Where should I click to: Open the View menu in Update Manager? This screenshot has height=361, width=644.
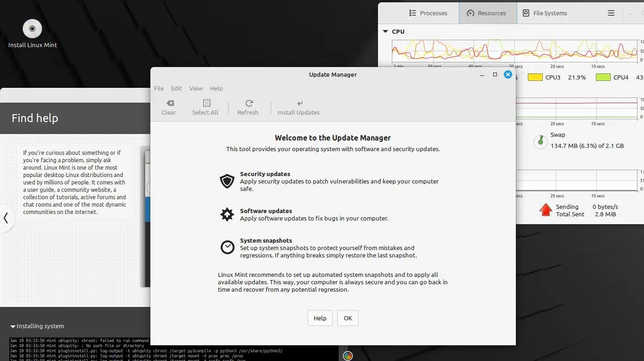pos(196,88)
